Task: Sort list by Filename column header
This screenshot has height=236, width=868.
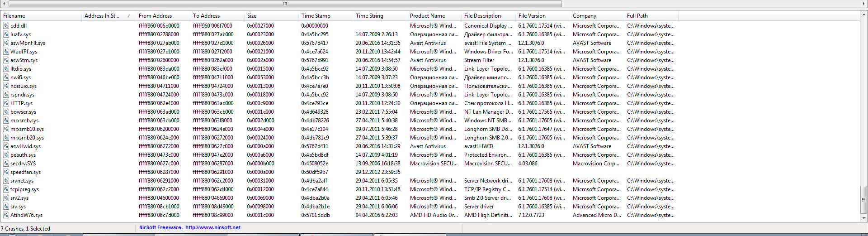Action: [x=41, y=16]
